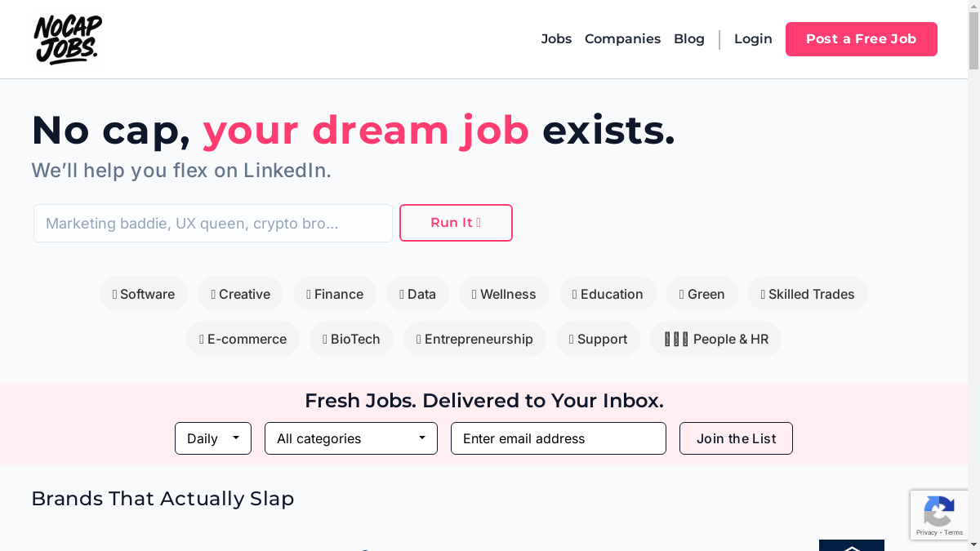
Task: Select the Green category chip
Action: point(702,294)
